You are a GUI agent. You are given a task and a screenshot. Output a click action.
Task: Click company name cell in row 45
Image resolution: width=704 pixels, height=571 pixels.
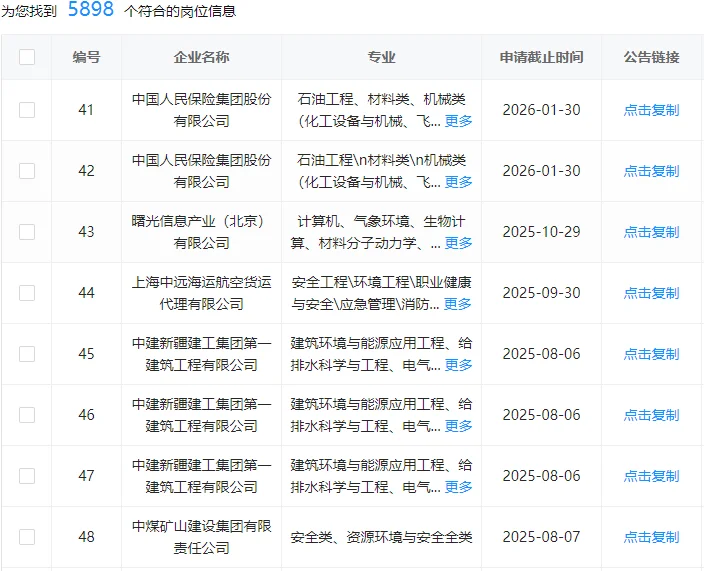click(201, 354)
